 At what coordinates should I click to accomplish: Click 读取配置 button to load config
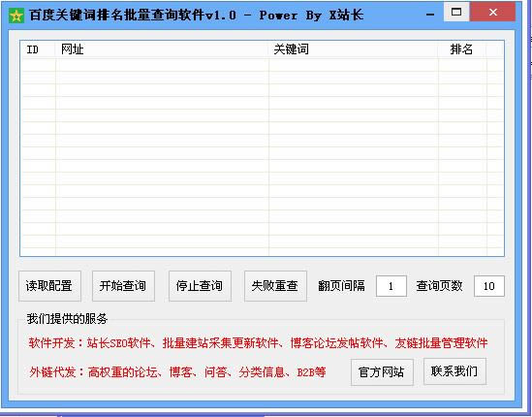click(49, 286)
